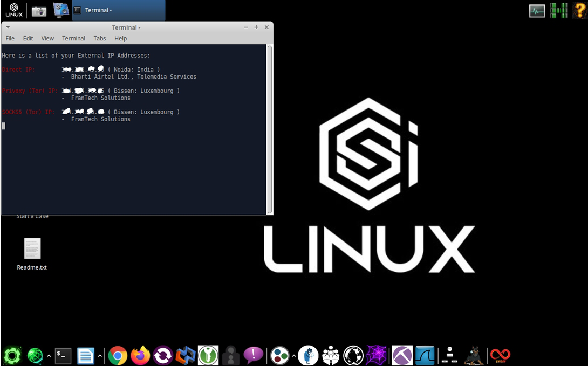
Task: Open the Terminal menu in menu bar
Action: [x=73, y=38]
